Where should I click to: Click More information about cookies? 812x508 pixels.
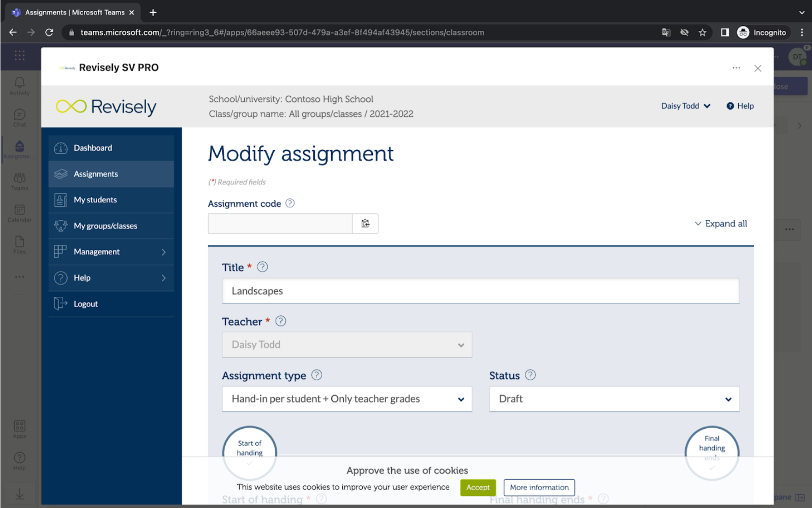pos(539,487)
